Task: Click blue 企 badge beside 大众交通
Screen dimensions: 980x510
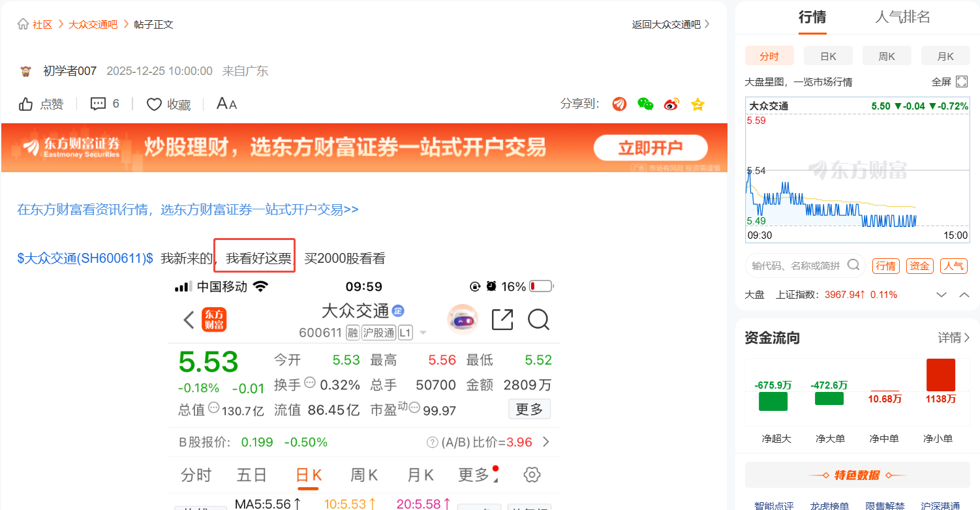Action: tap(397, 310)
